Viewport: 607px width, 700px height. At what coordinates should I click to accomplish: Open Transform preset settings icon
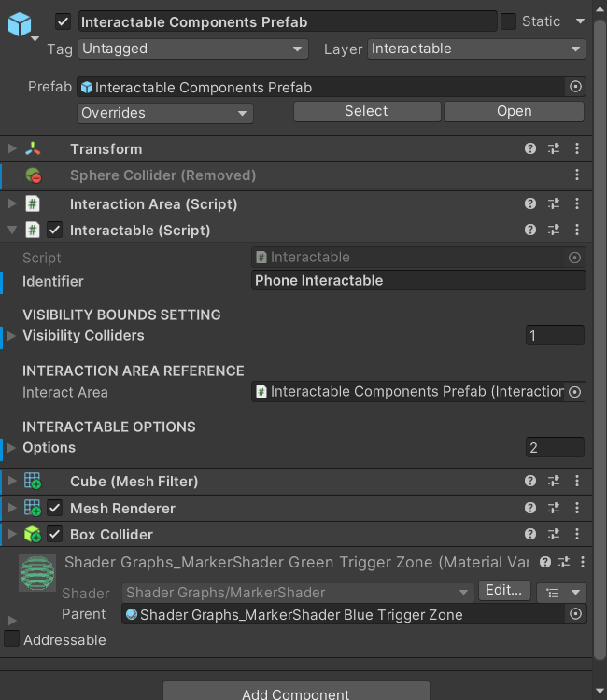[554, 148]
